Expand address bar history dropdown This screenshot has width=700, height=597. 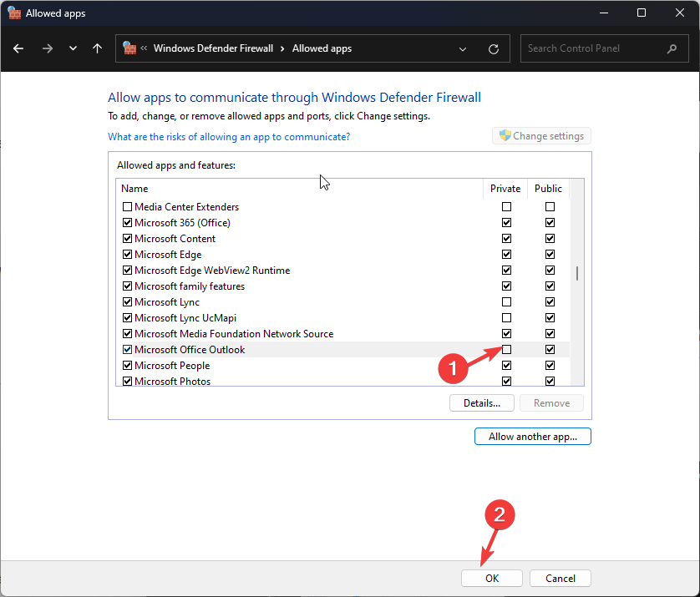click(x=463, y=48)
